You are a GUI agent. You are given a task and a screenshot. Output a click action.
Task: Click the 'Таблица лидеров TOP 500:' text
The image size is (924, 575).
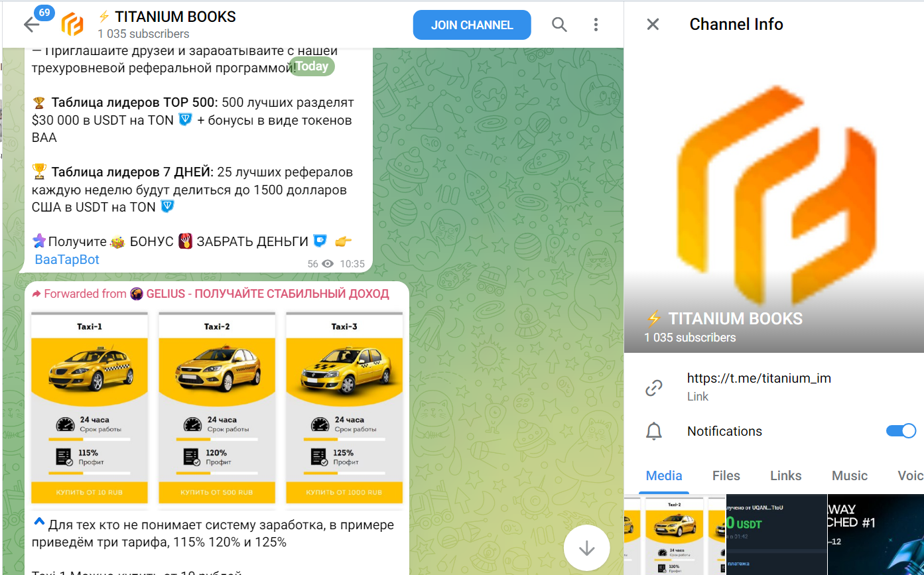click(135, 103)
